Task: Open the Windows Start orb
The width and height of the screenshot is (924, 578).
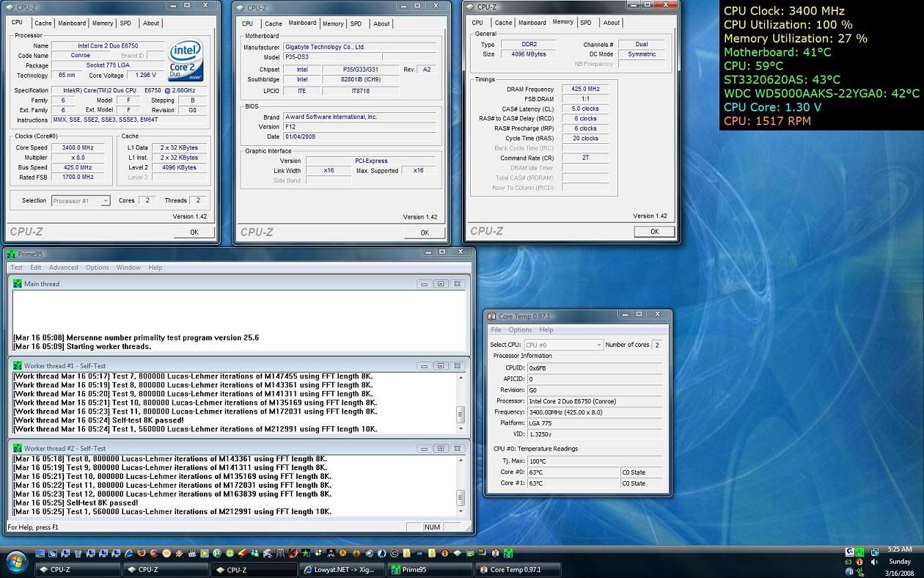Action: [x=16, y=562]
